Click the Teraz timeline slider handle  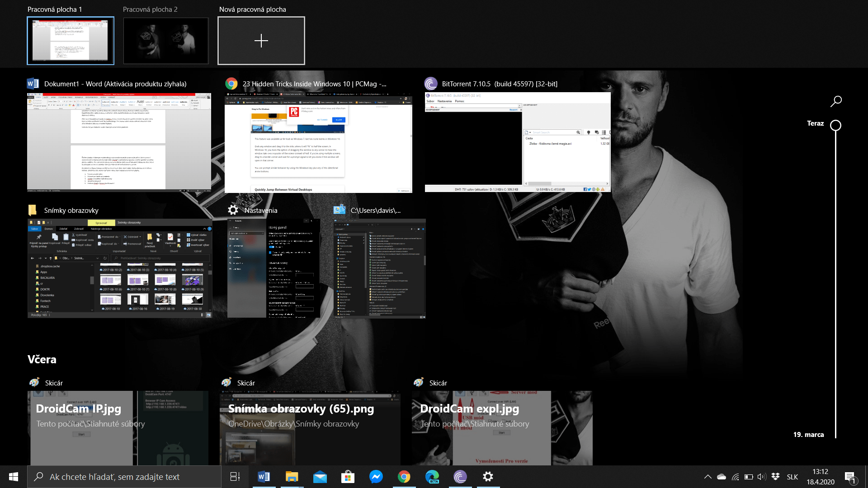[x=835, y=125]
